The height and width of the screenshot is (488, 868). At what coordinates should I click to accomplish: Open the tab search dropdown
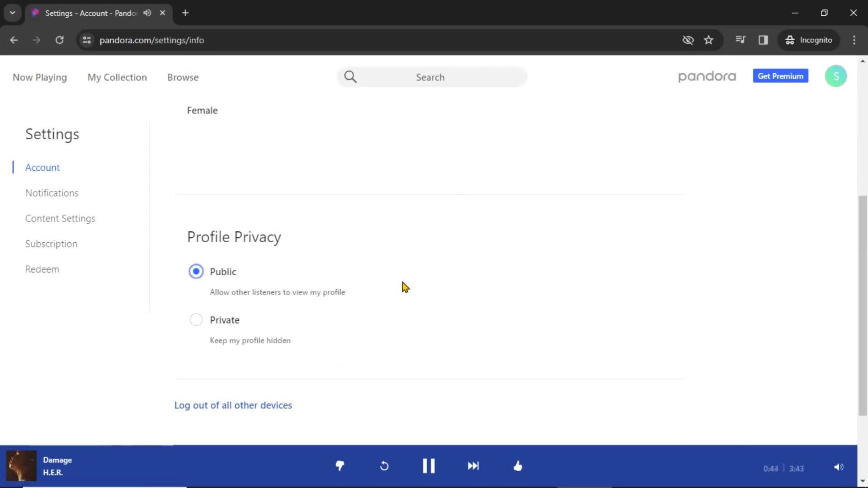pyautogui.click(x=13, y=13)
